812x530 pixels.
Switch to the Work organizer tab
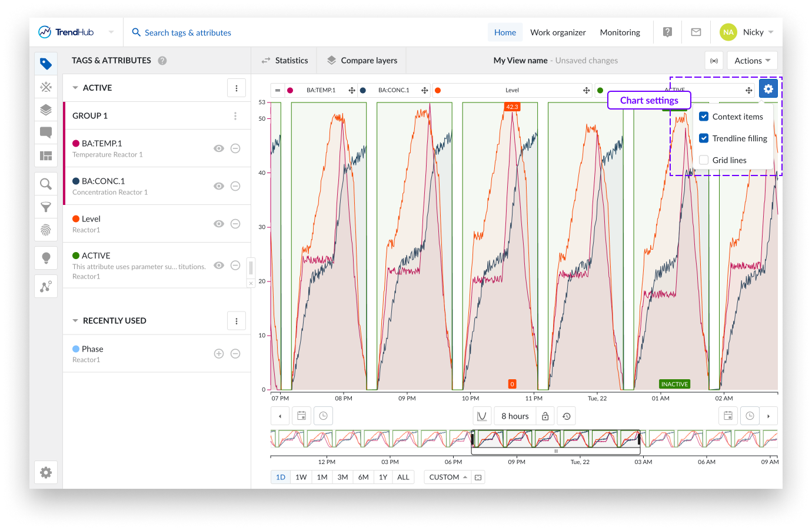click(558, 32)
